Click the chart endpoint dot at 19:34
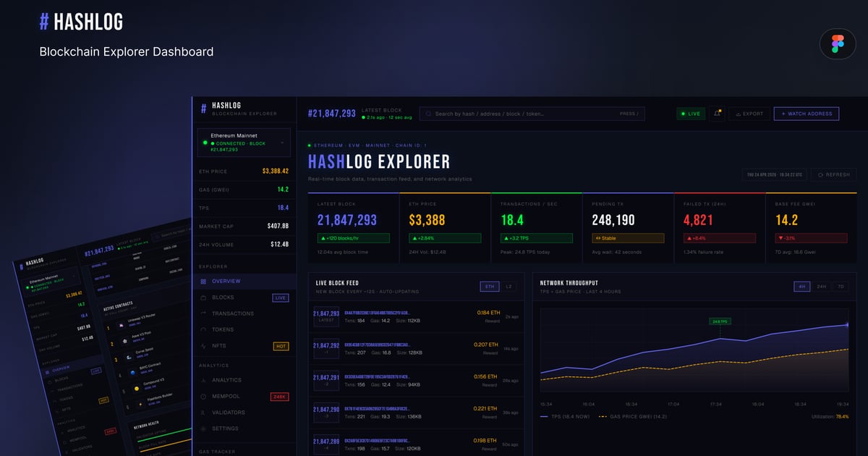The image size is (868, 456). click(847, 325)
